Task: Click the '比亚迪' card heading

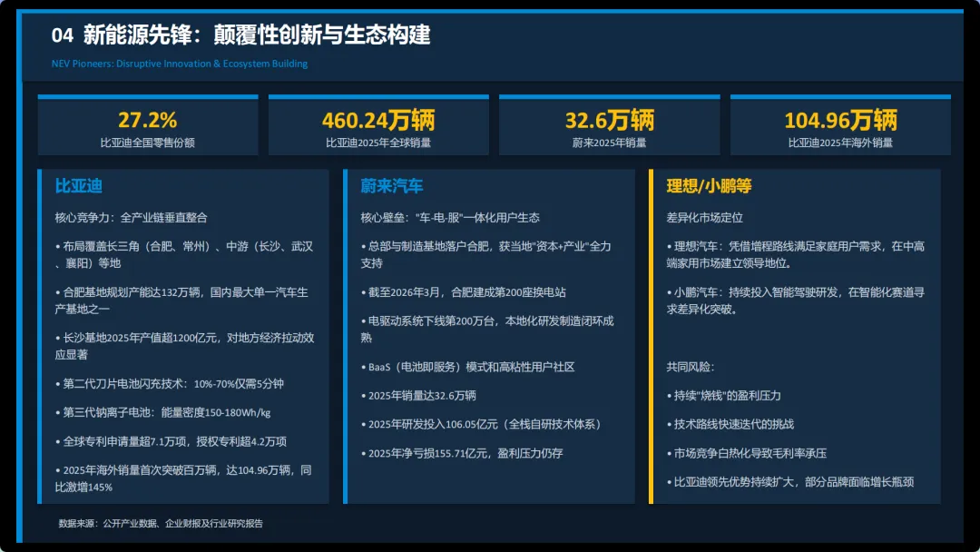Action: (x=79, y=186)
